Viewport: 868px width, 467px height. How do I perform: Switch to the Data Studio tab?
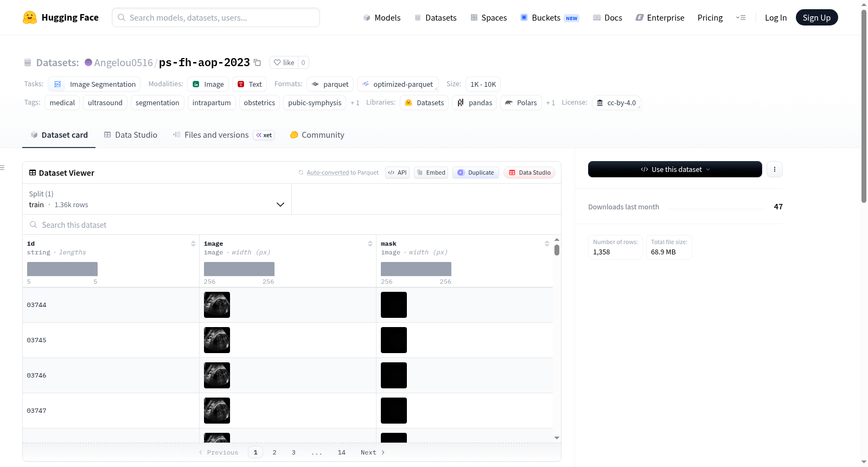tap(131, 135)
